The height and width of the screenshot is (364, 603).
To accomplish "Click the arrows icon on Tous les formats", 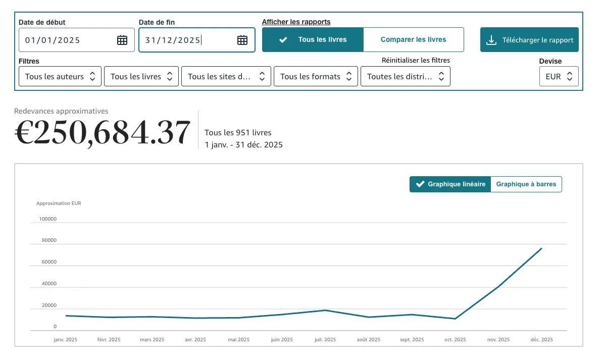I will click(x=349, y=77).
